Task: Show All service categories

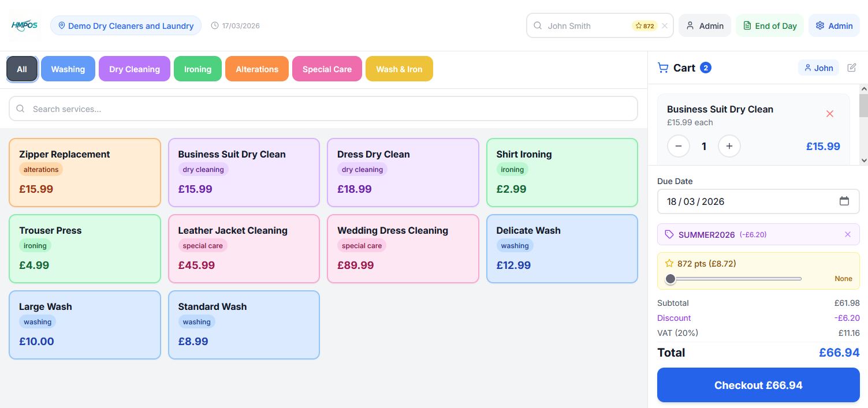Action: pos(22,69)
